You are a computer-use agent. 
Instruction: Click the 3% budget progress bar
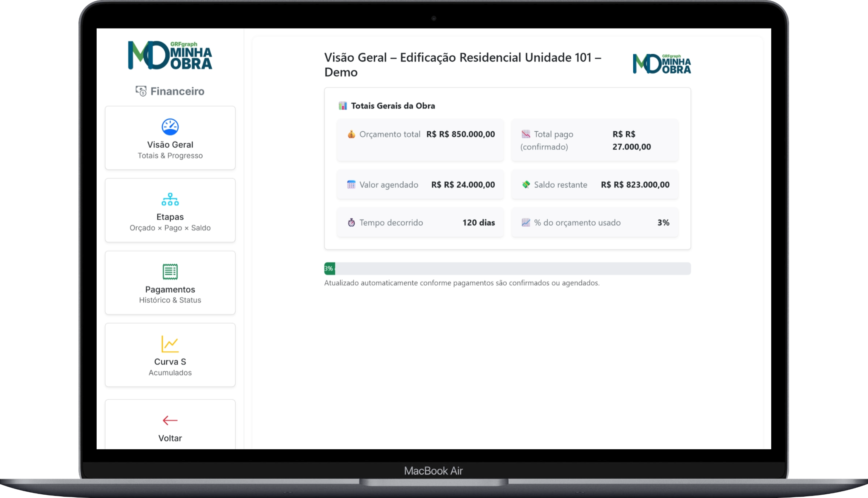(x=507, y=268)
